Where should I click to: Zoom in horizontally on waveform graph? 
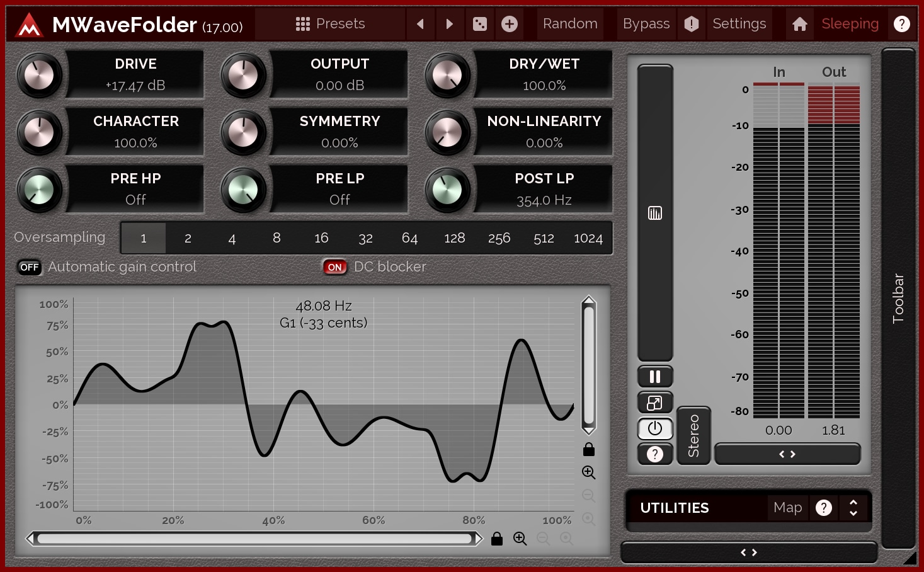[x=520, y=539]
